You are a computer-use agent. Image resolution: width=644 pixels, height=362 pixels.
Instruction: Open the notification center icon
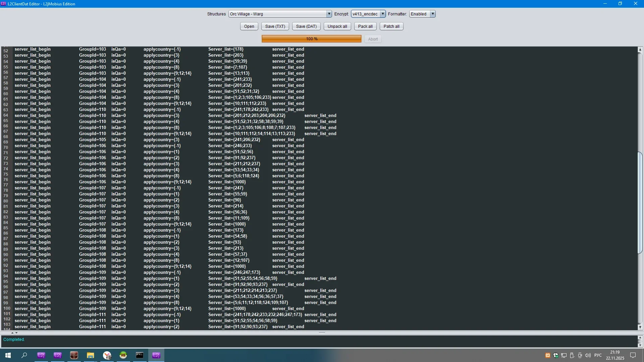click(x=633, y=355)
